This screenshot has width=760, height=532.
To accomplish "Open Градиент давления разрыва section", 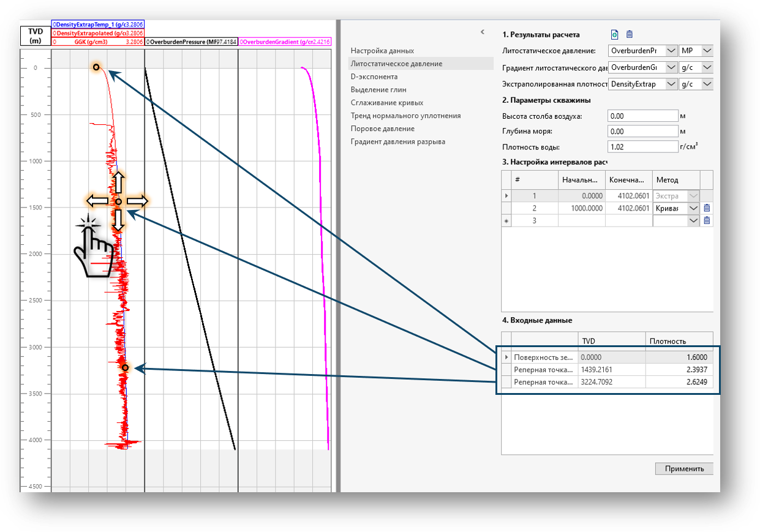I will [397, 141].
